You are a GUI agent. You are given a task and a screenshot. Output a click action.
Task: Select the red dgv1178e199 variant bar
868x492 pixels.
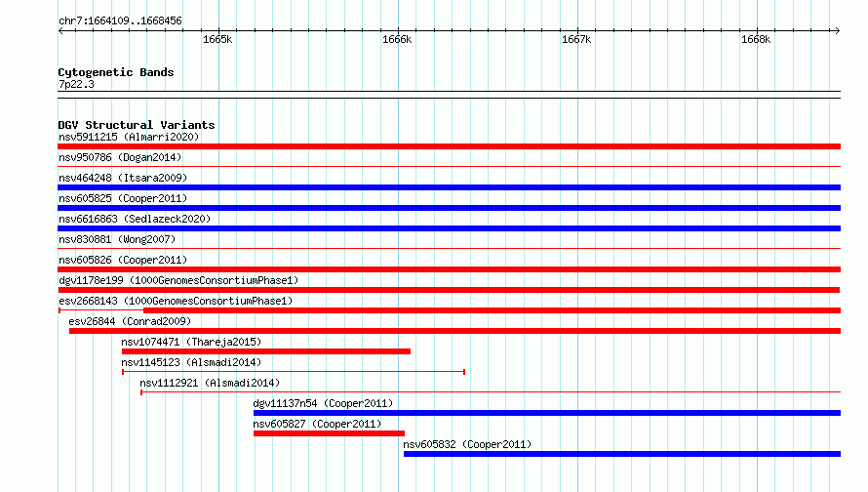click(x=449, y=290)
